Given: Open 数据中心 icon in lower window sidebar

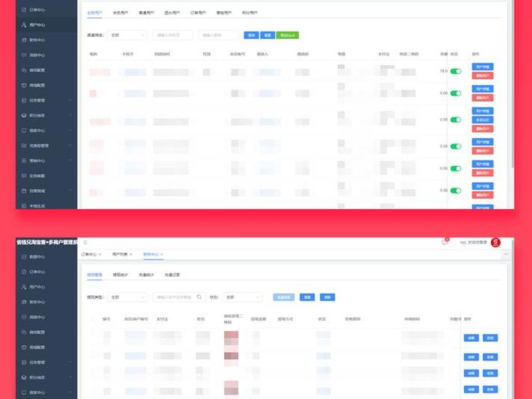Looking at the screenshot, I should click(24, 257).
